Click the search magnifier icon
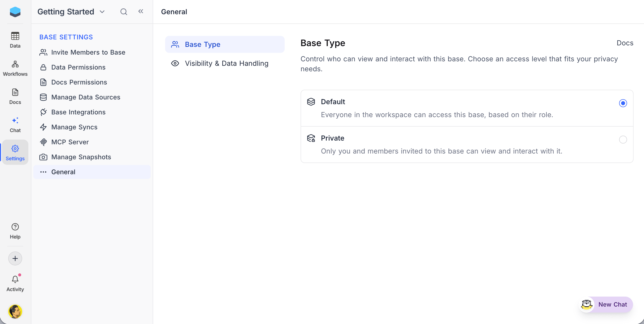The image size is (644, 324). click(x=124, y=12)
